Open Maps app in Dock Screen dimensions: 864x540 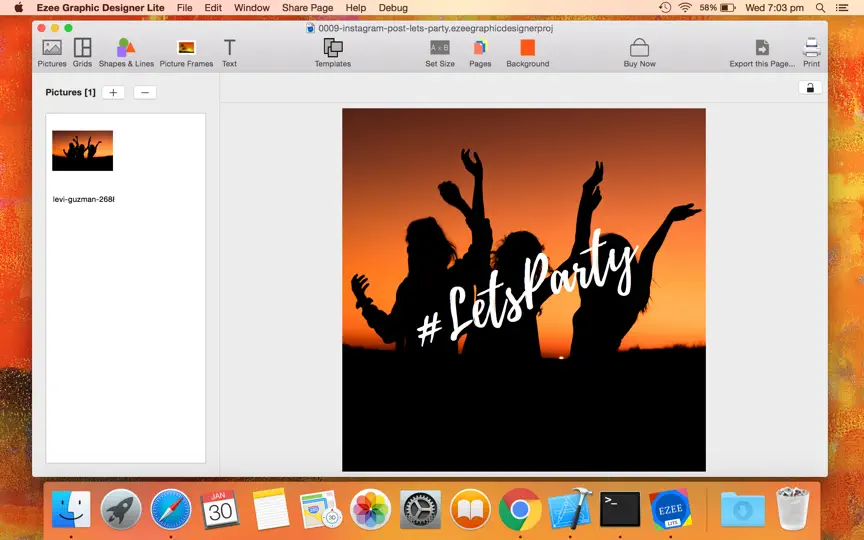pos(321,509)
